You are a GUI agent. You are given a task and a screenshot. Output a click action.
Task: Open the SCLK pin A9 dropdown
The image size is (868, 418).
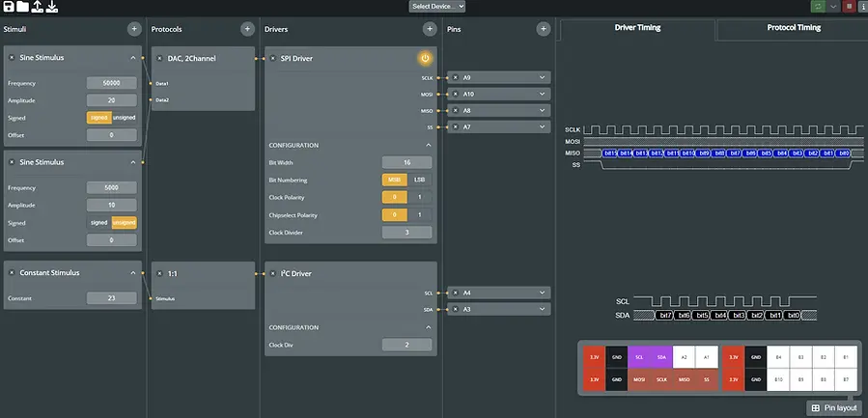[x=542, y=77]
